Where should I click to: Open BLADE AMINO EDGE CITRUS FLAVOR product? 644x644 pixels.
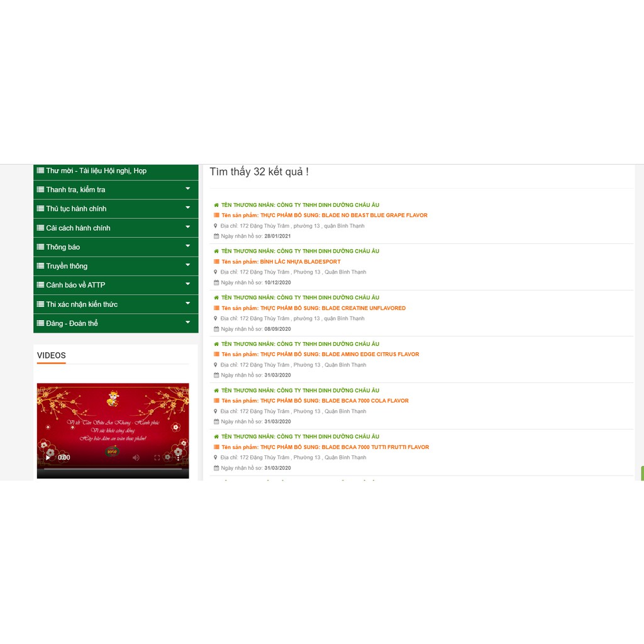coord(320,354)
